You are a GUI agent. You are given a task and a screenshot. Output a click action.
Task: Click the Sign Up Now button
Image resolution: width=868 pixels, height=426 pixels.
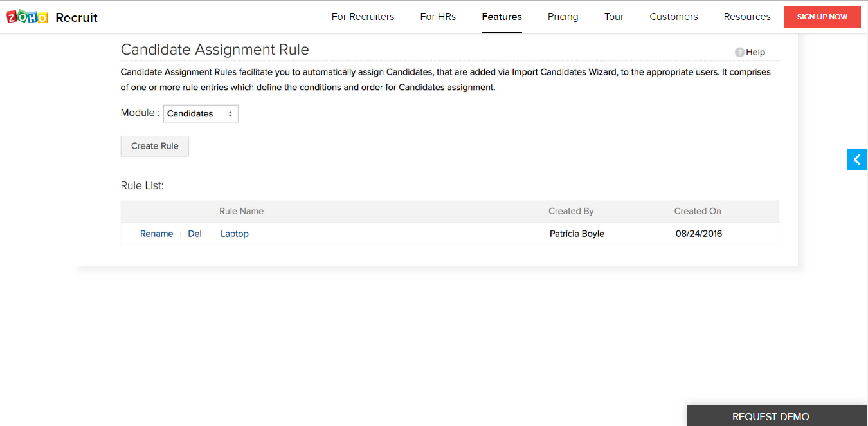822,17
